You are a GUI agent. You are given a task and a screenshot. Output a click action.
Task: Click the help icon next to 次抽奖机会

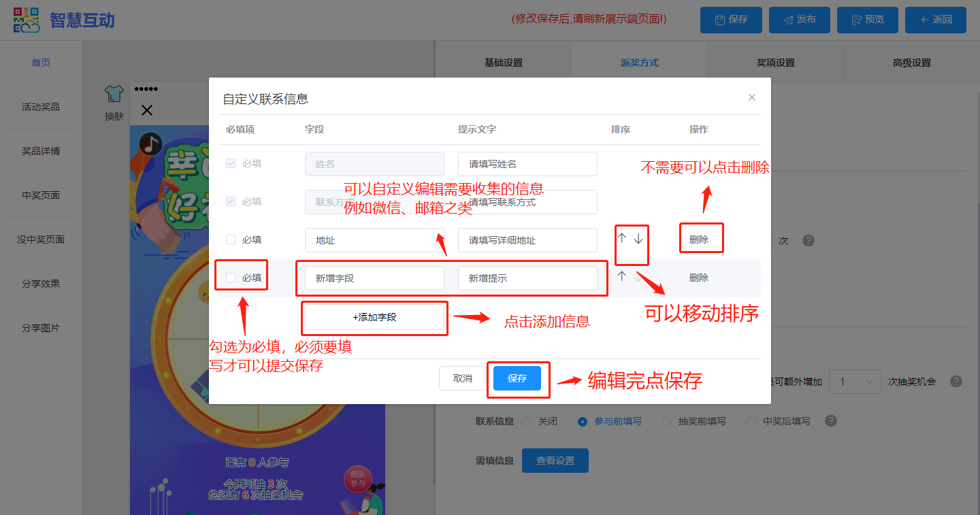pyautogui.click(x=955, y=381)
